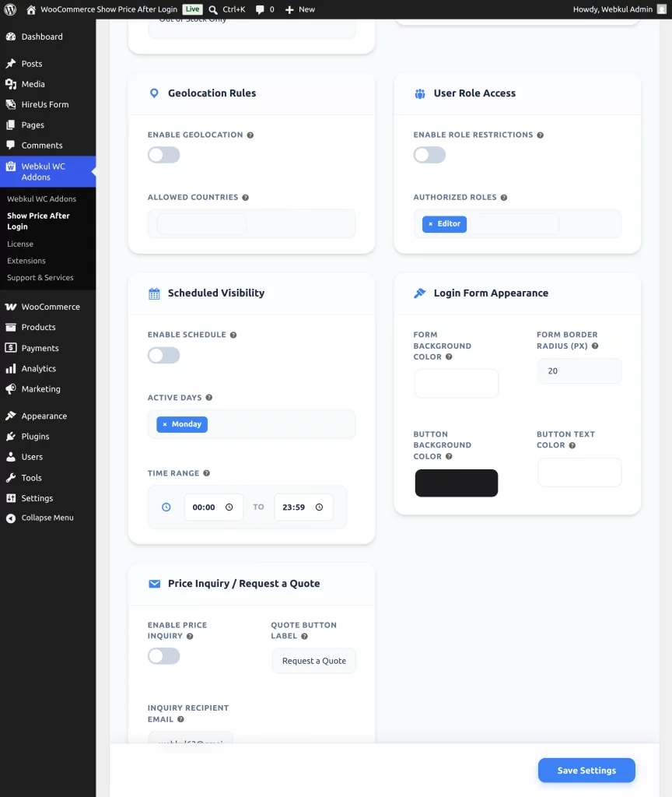Pick the black Button Background Color swatch
Image resolution: width=672 pixels, height=797 pixels.
point(456,483)
